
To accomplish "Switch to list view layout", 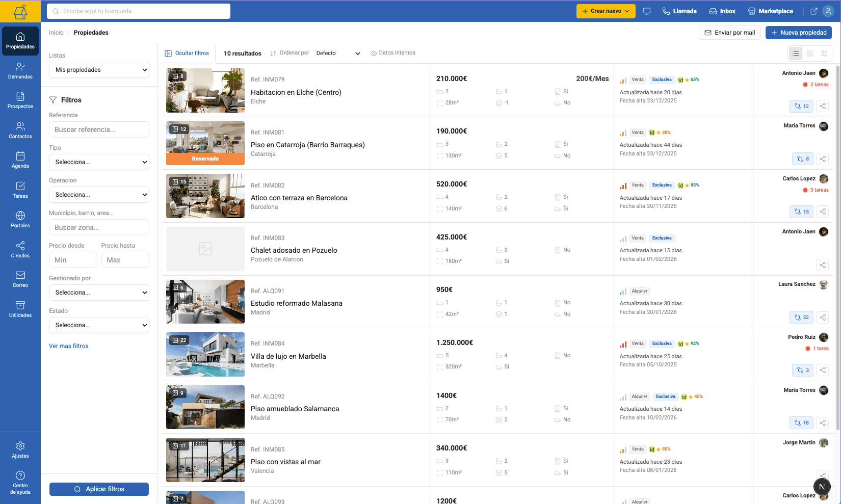I will [x=796, y=54].
